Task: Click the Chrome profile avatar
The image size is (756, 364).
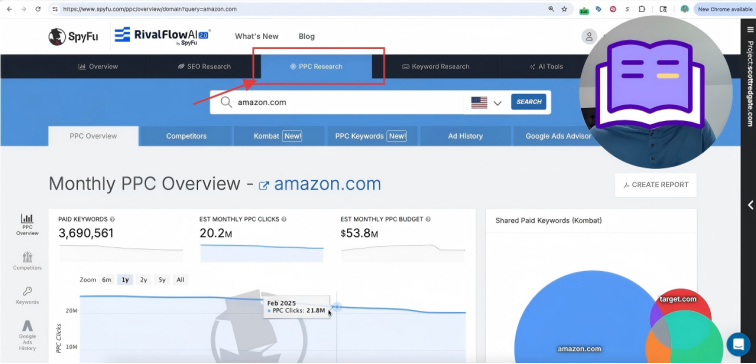Action: [x=685, y=9]
